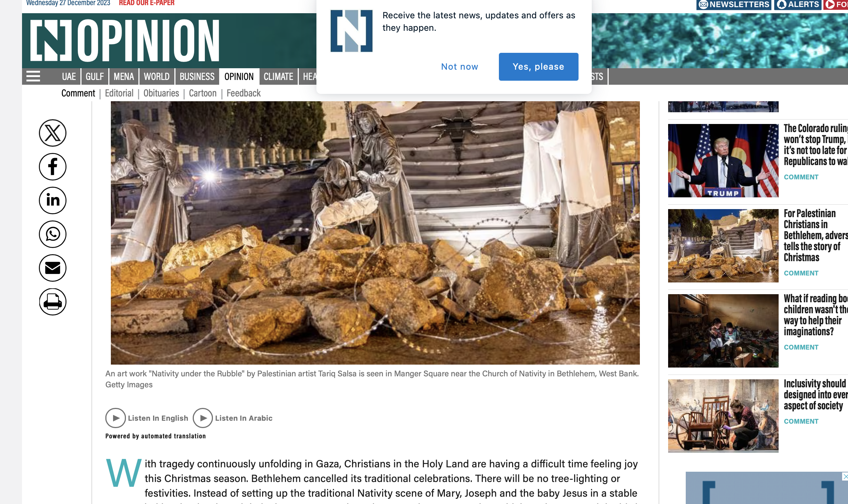Open the hamburger navigation menu
Screen dimensions: 848x504
pyautogui.click(x=33, y=76)
